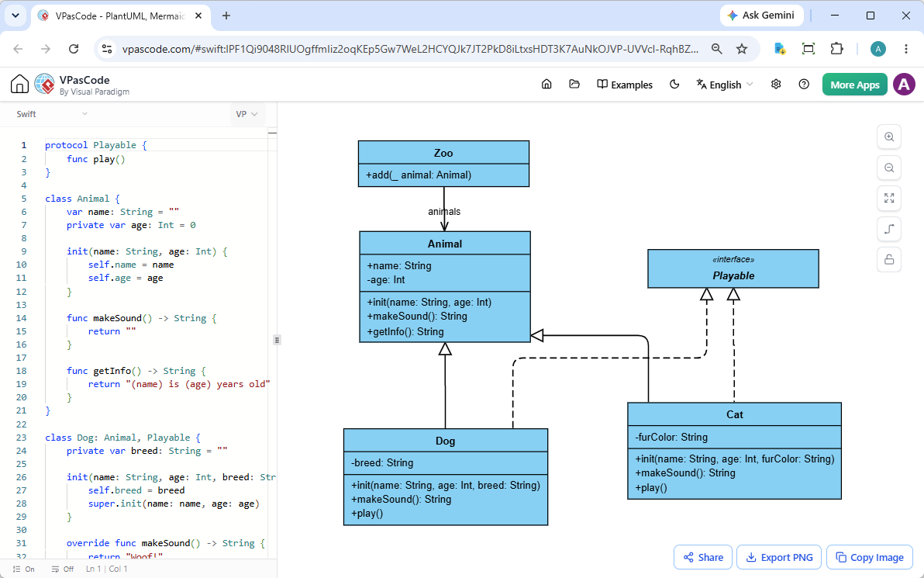Click -furColor: String attribute in Cat
Screen dimensions: 924x578
tap(671, 437)
